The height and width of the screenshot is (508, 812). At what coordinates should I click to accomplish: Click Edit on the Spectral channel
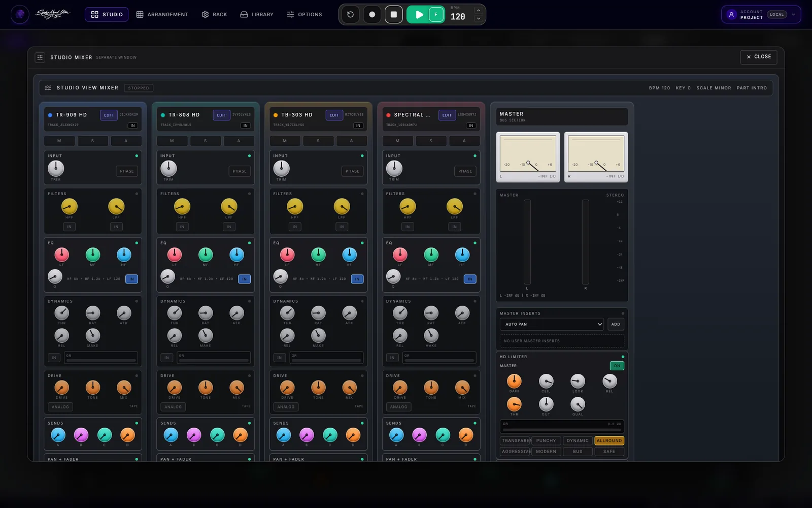tap(447, 115)
